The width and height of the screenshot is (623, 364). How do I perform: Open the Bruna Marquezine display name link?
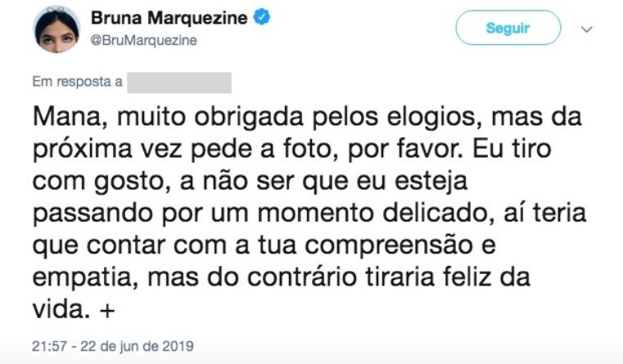[169, 18]
